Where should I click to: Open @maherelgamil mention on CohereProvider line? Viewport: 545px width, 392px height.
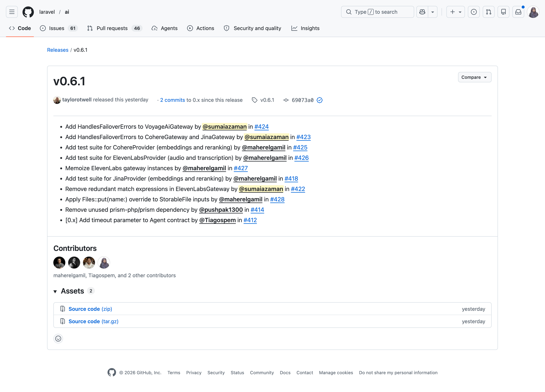[x=263, y=147]
